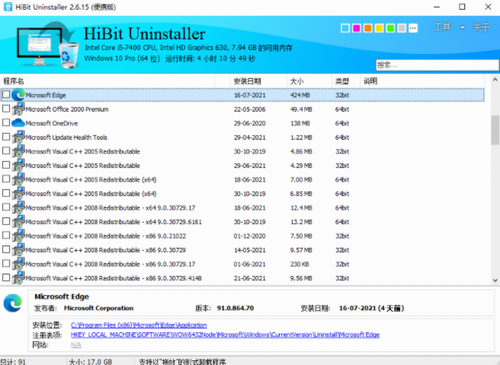The height and width of the screenshot is (365, 500).
Task: Open the 关于 menu
Action: point(481,27)
